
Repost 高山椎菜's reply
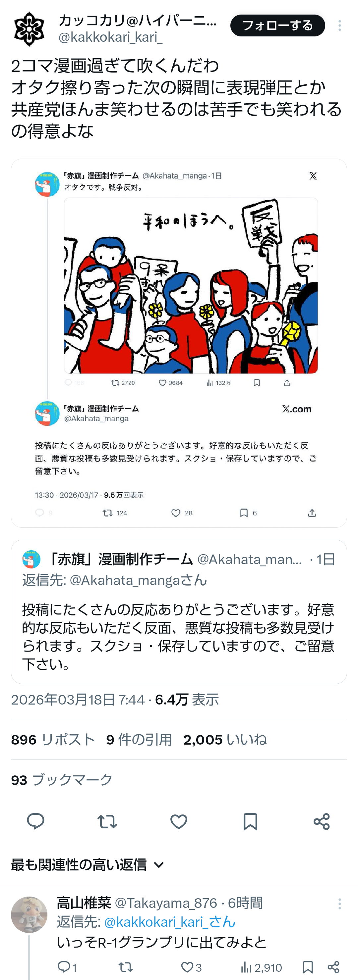click(x=125, y=967)
